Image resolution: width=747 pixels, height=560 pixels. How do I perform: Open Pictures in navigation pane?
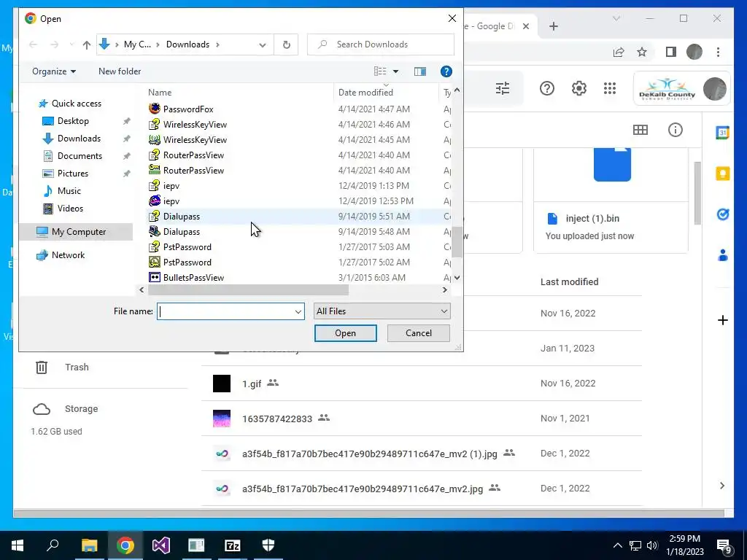click(73, 174)
